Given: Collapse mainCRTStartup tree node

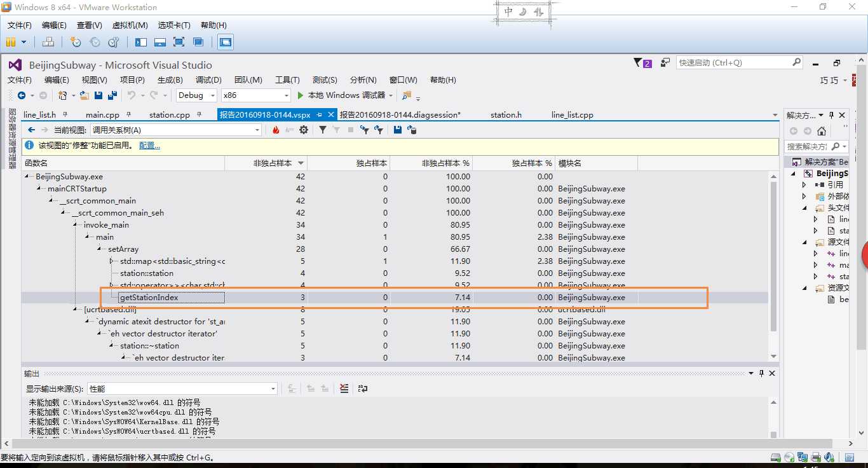Looking at the screenshot, I should point(39,189).
